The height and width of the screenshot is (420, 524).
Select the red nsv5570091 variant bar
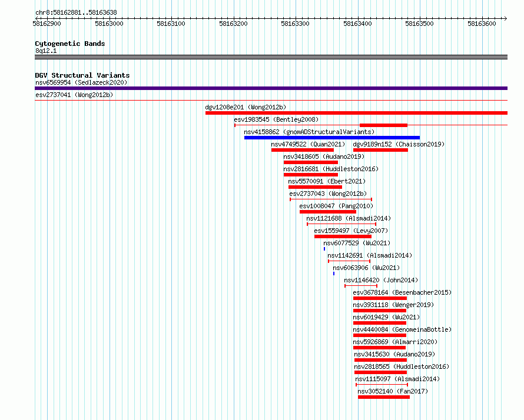coord(315,187)
